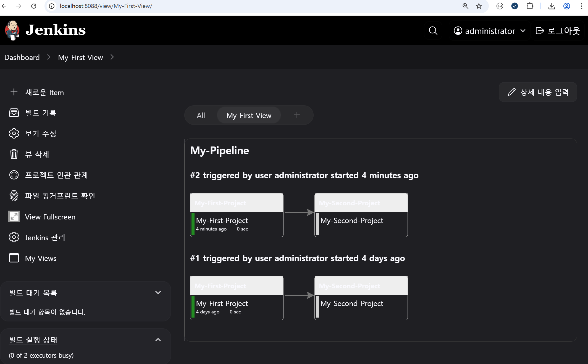This screenshot has width=588, height=364.
Task: Bookmark this page with star icon
Action: tap(479, 6)
